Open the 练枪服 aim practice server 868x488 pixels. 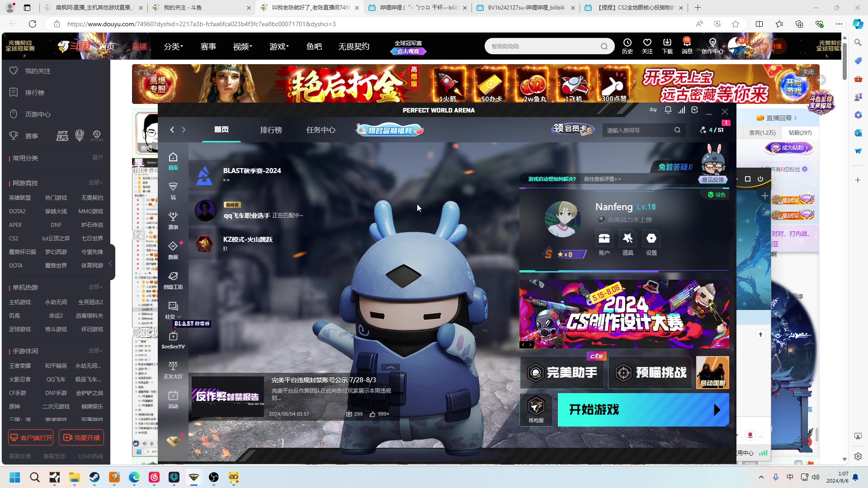(x=536, y=409)
